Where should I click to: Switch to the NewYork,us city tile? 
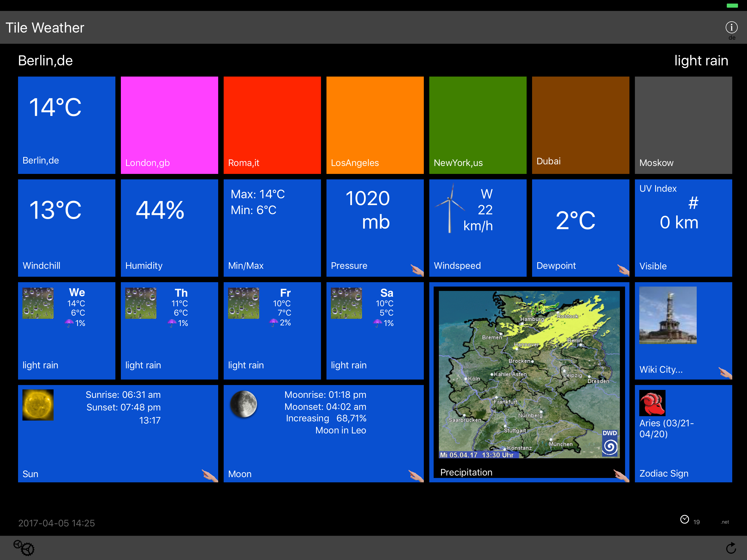tap(477, 125)
